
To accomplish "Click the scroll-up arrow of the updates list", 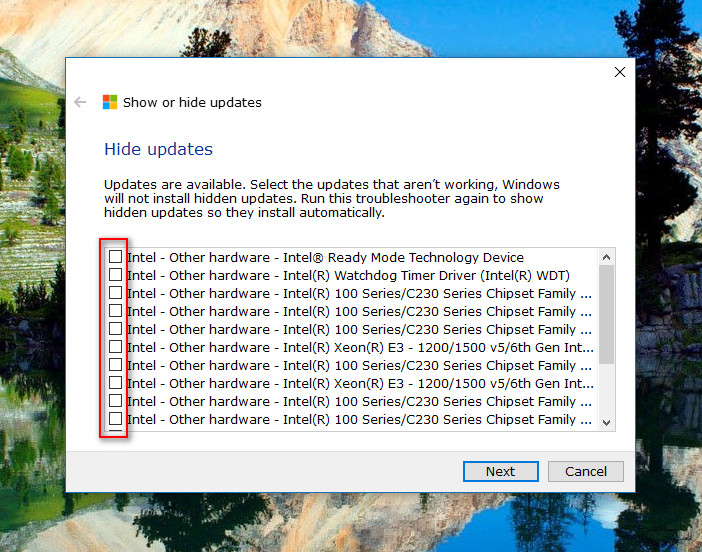I will (607, 257).
